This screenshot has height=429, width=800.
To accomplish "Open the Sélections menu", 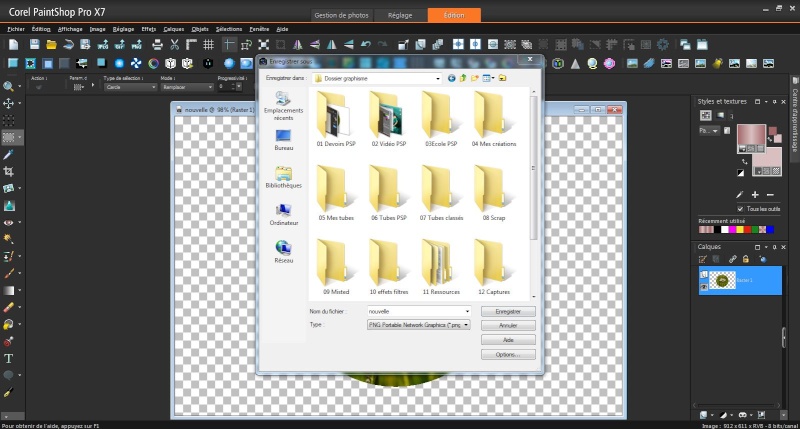I will (x=229, y=29).
